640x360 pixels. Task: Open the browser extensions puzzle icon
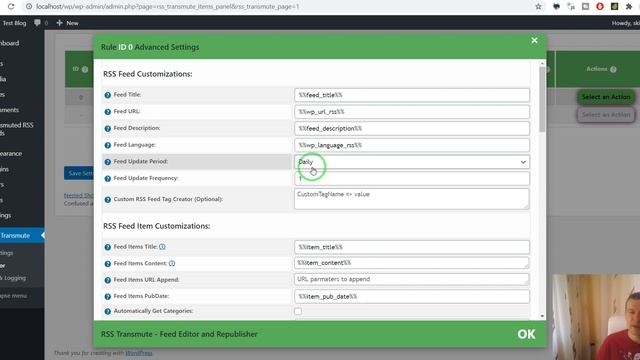[629, 7]
